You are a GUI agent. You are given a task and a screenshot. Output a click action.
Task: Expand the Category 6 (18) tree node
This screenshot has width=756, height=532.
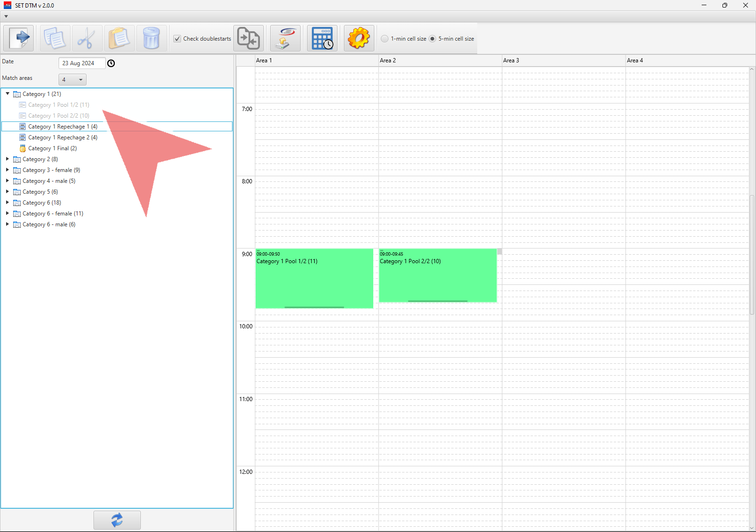click(8, 202)
